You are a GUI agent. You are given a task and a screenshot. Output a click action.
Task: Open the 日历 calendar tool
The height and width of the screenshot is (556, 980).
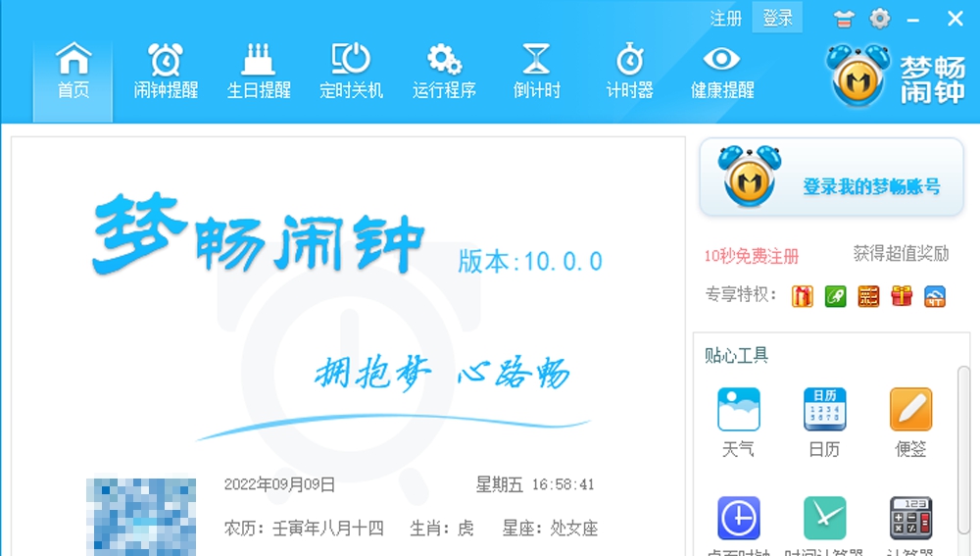[x=824, y=423]
